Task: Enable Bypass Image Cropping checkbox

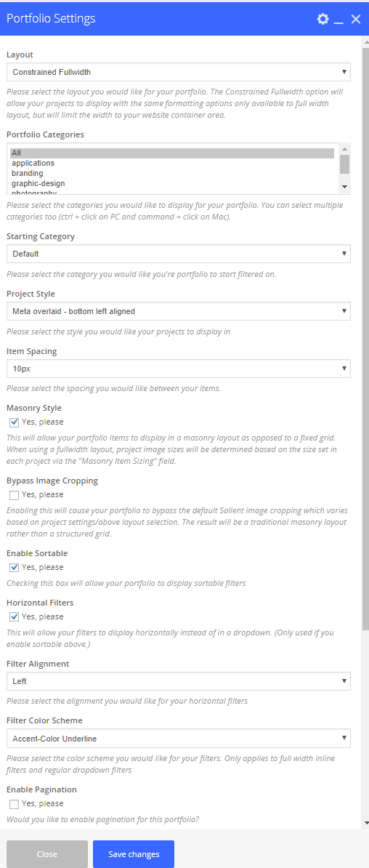Action: [15, 495]
